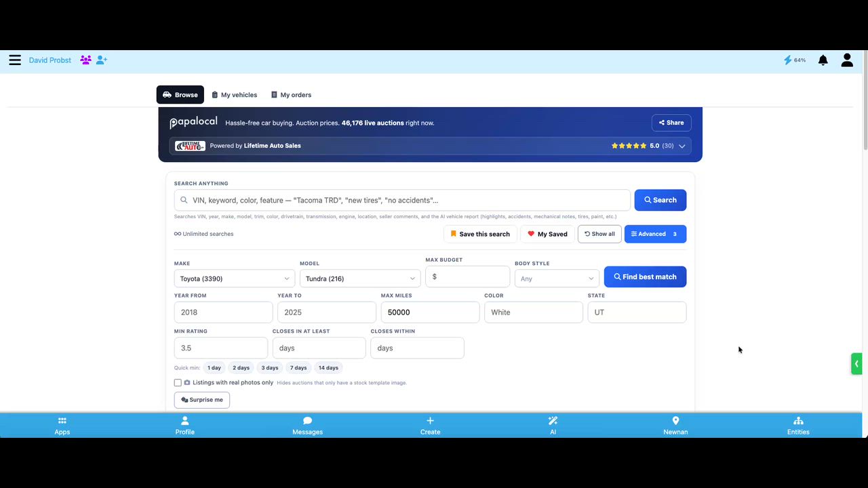Screen dimensions: 868x488
Task: Open Messages in bottom bar
Action: (307, 426)
